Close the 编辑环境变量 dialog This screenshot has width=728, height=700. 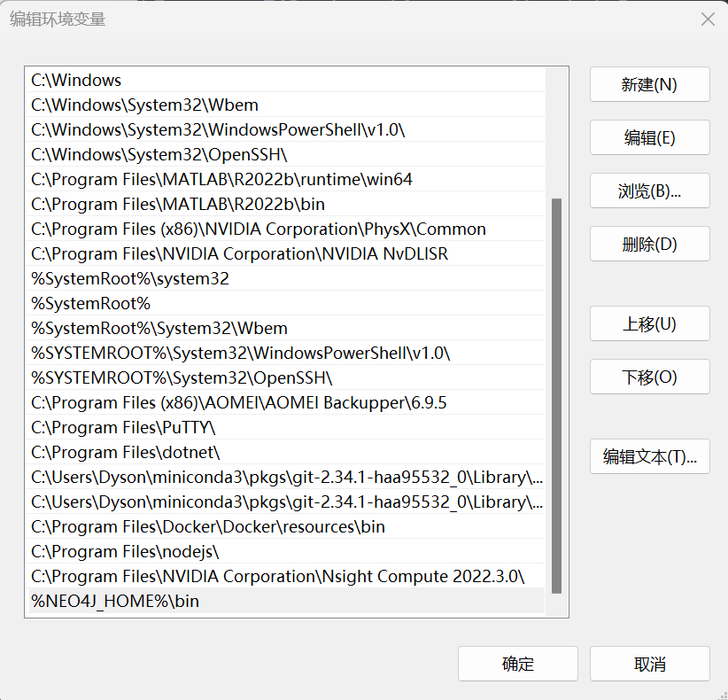[708, 19]
